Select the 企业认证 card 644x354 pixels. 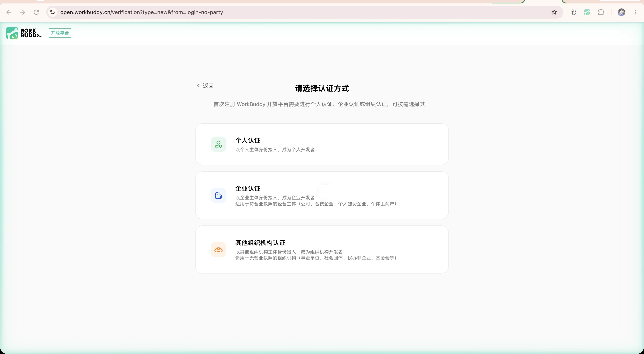coord(322,195)
